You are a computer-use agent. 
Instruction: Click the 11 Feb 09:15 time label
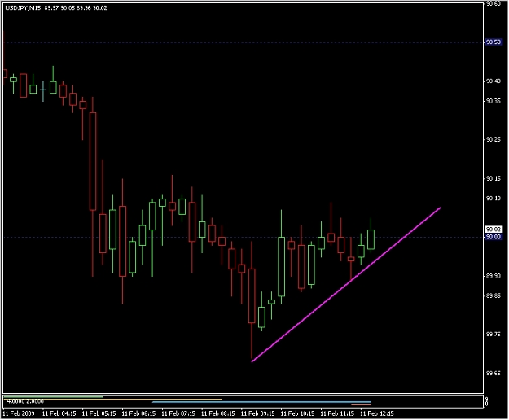257,413
